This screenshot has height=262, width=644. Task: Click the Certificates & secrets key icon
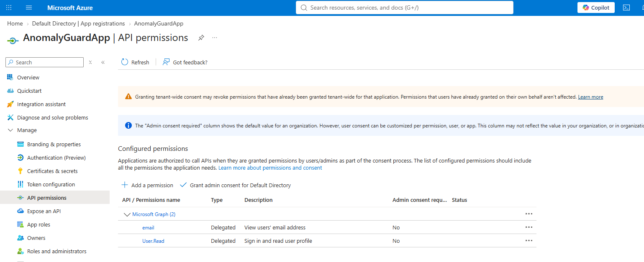pyautogui.click(x=21, y=171)
